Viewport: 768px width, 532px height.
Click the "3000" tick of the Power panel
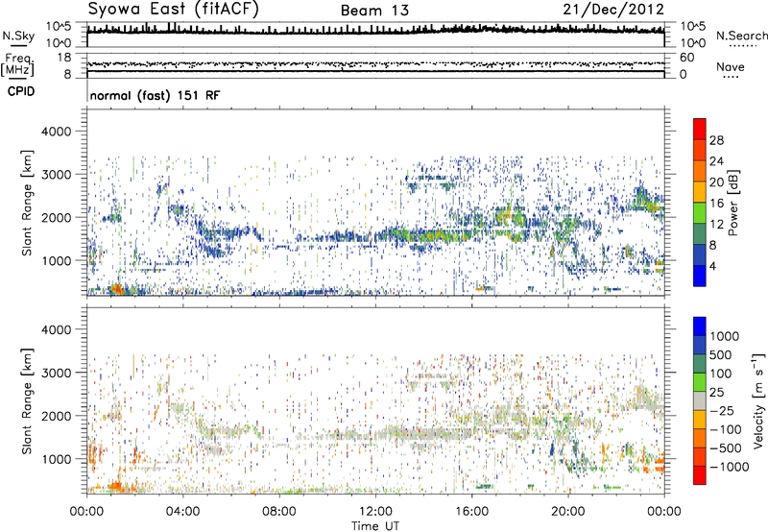(56, 175)
